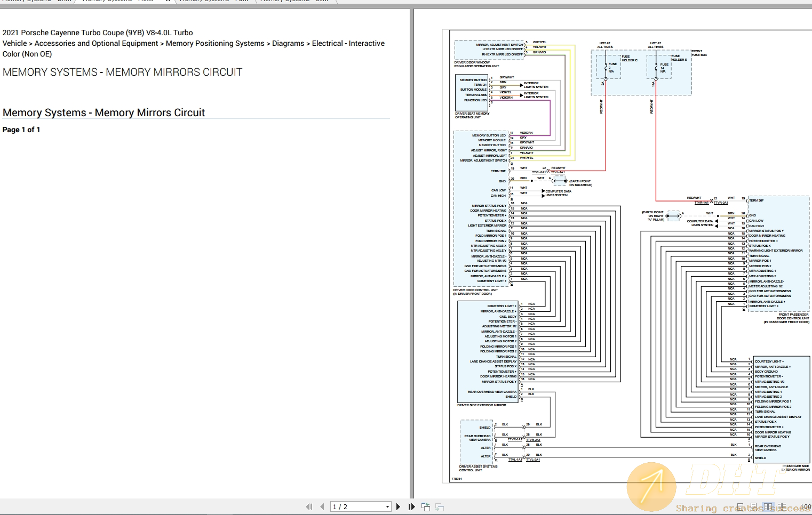
Task: Click the Vehicle breadcrumb link
Action: 15,43
